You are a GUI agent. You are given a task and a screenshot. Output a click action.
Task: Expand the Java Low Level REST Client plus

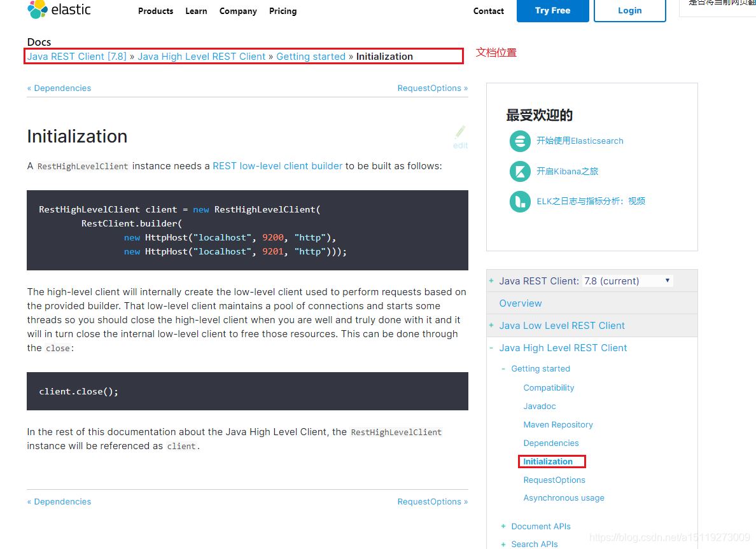491,325
